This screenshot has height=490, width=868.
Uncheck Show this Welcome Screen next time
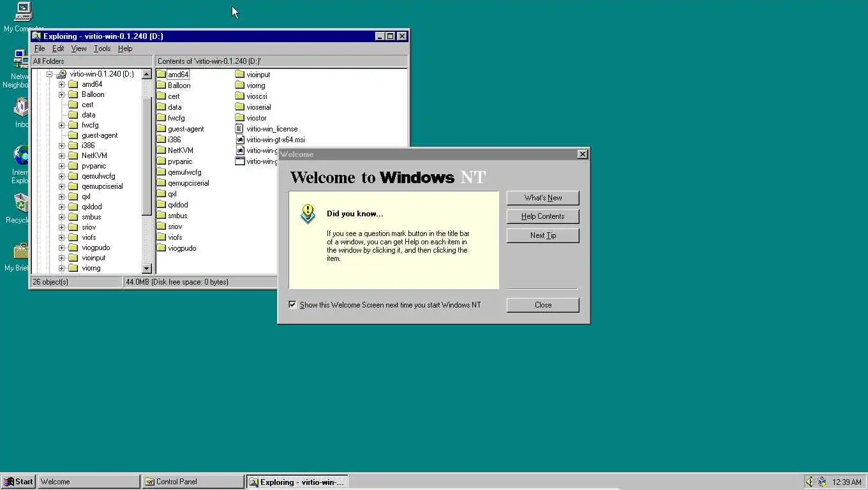(292, 305)
